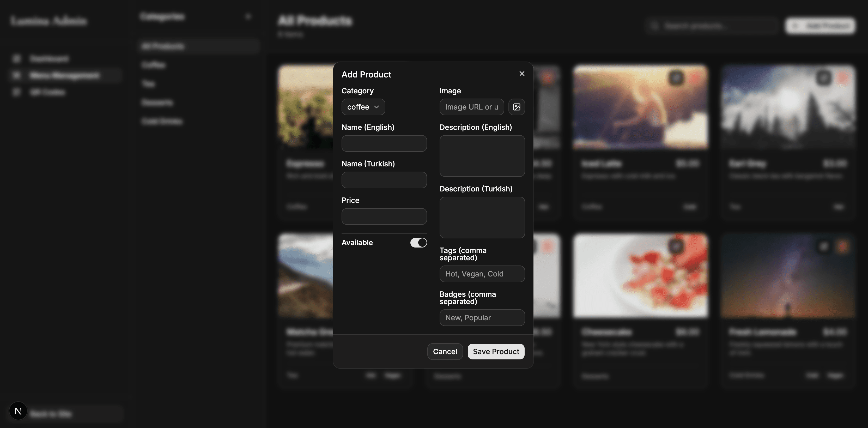This screenshot has height=428, width=868.
Task: Click the "Add Product" dialog title
Action: [x=366, y=75]
